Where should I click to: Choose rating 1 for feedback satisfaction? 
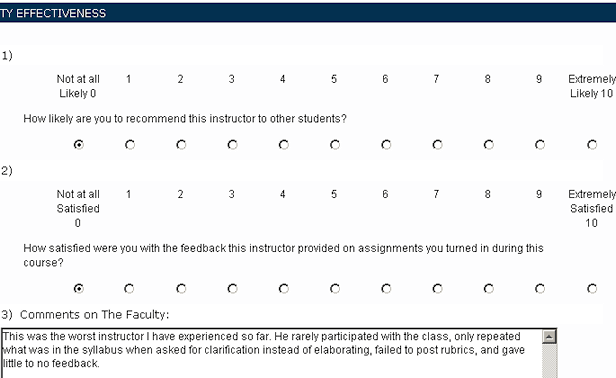click(129, 289)
